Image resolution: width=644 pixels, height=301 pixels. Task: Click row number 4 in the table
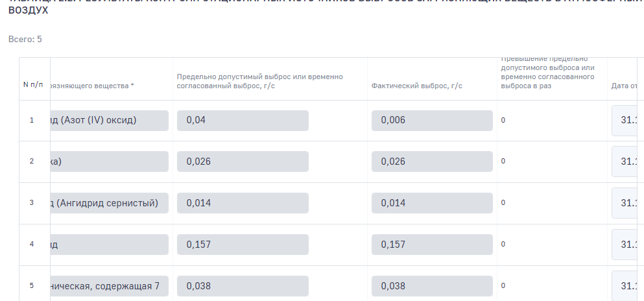tap(32, 245)
